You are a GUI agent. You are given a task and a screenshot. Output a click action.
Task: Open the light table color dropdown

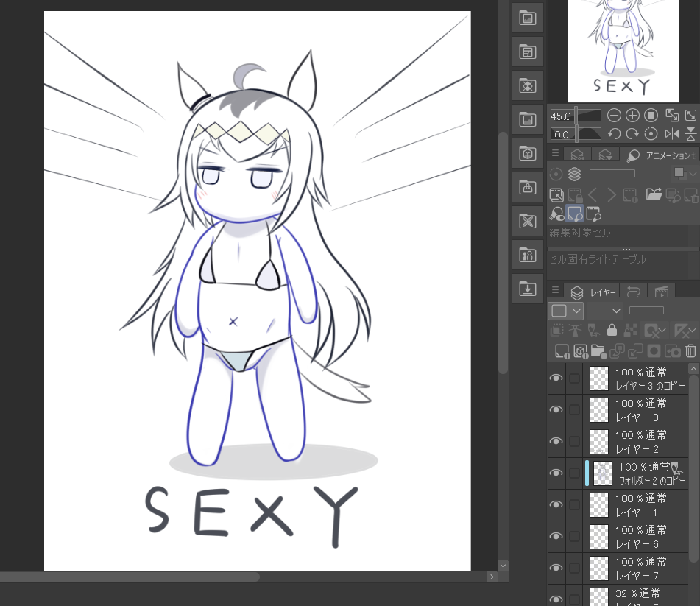pos(683,174)
